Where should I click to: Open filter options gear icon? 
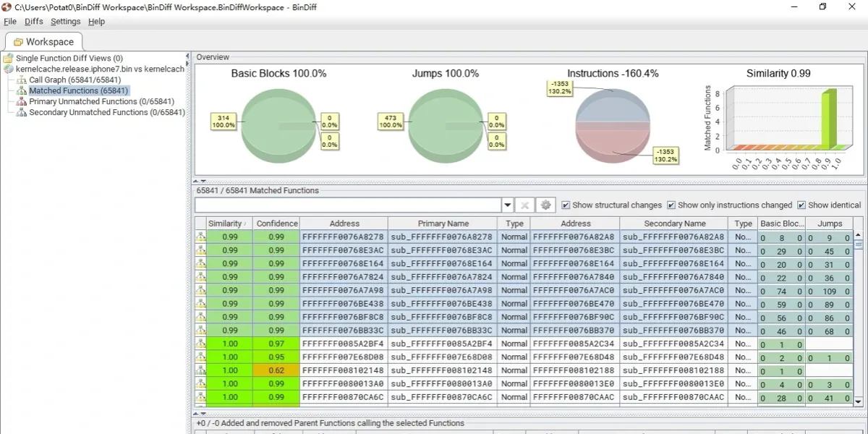click(x=546, y=205)
